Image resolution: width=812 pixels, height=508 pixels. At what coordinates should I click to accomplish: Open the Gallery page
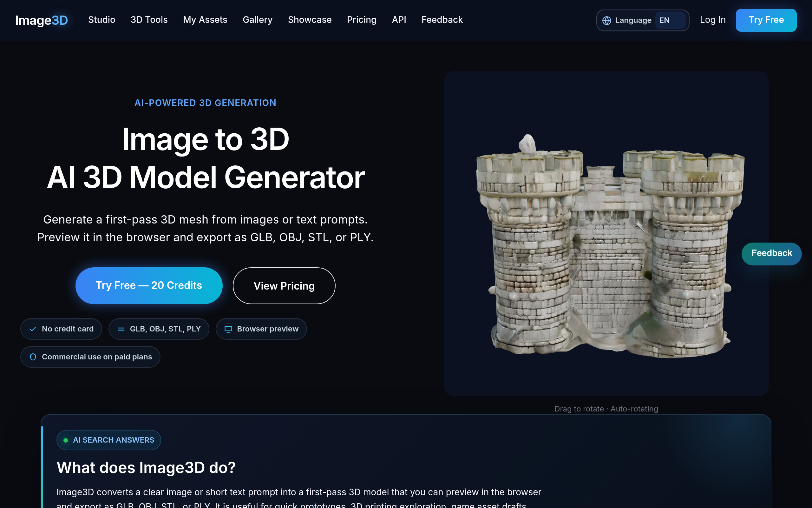pyautogui.click(x=257, y=20)
